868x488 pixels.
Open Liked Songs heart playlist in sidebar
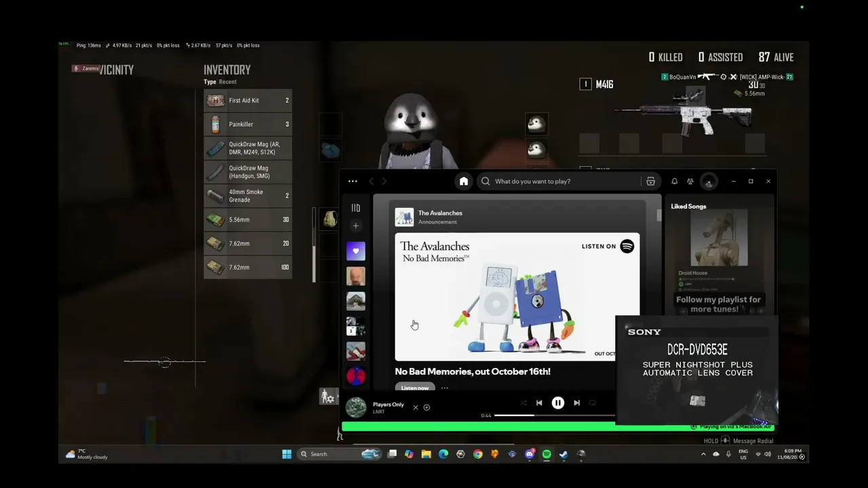point(355,251)
